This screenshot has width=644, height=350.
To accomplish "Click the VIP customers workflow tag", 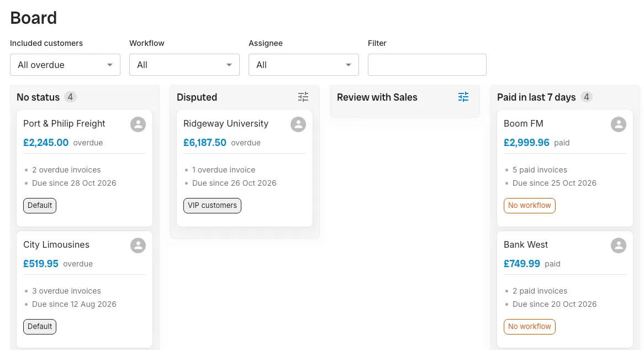I will click(x=212, y=205).
